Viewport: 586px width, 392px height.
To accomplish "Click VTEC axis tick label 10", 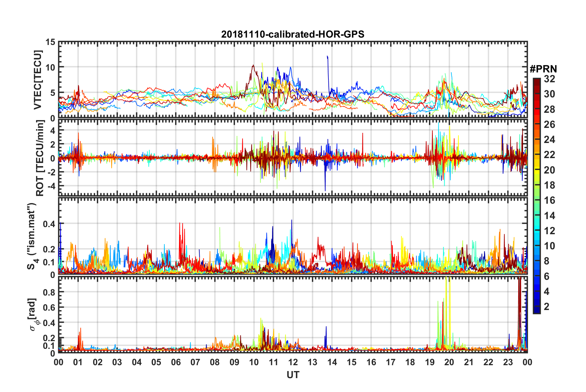I will coord(50,67).
